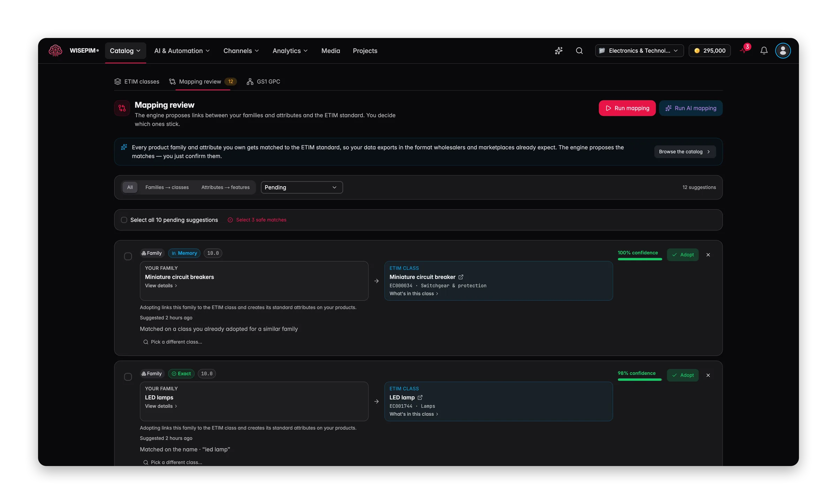
Task: Open the Pending status dropdown
Action: click(302, 187)
